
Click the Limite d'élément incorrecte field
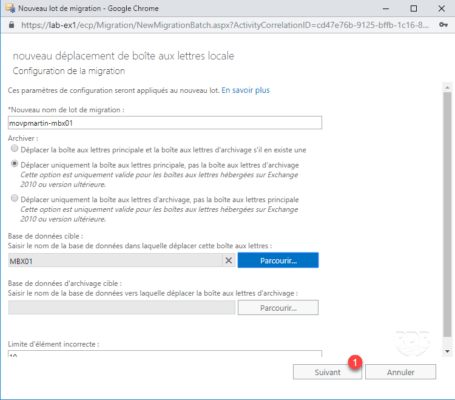pos(165,354)
